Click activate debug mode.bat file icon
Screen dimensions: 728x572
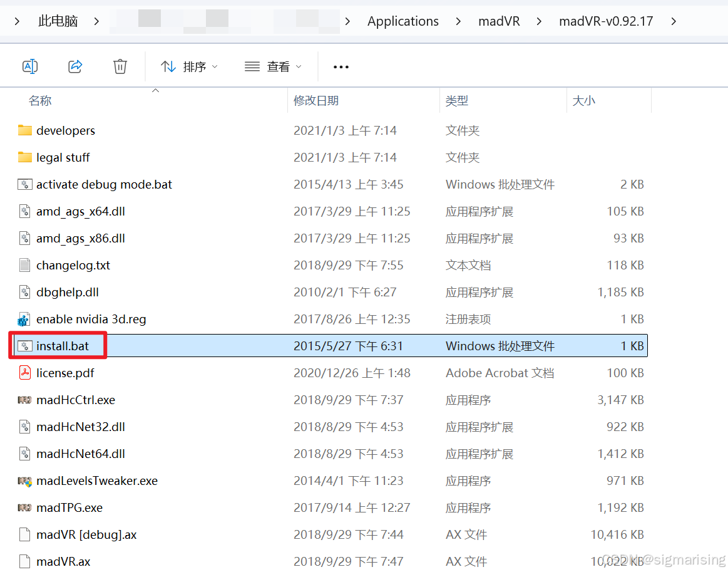[24, 184]
